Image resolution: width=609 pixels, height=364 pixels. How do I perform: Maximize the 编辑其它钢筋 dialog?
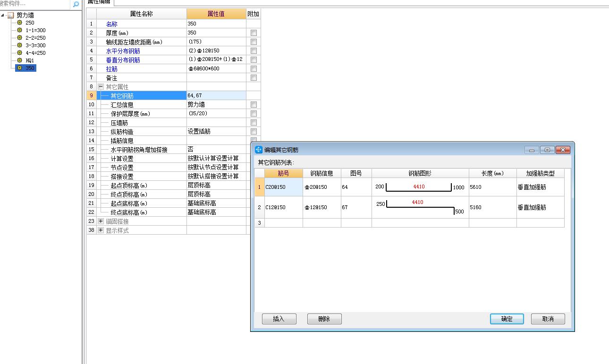pos(547,150)
